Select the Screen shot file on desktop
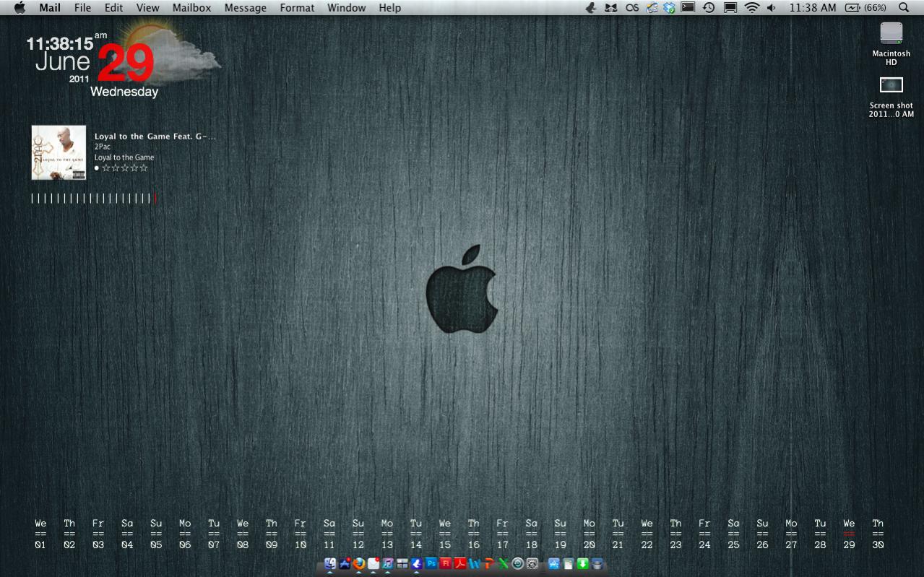924x577 pixels. [x=891, y=85]
